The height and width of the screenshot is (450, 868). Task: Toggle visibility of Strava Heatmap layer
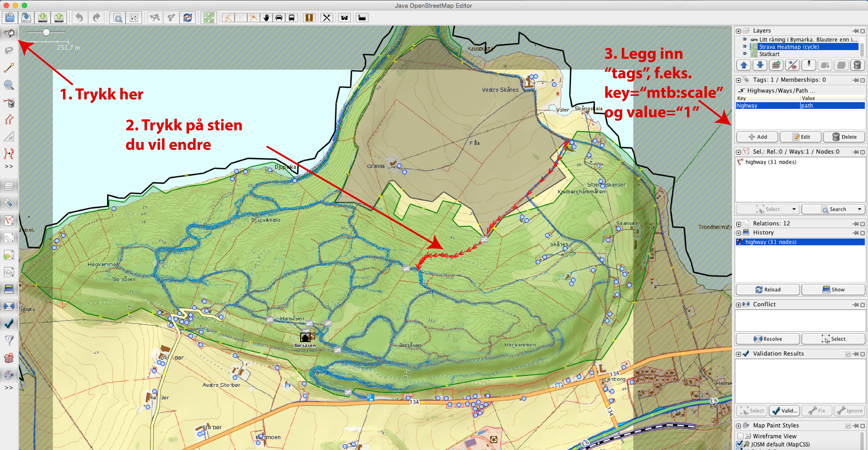pyautogui.click(x=745, y=47)
